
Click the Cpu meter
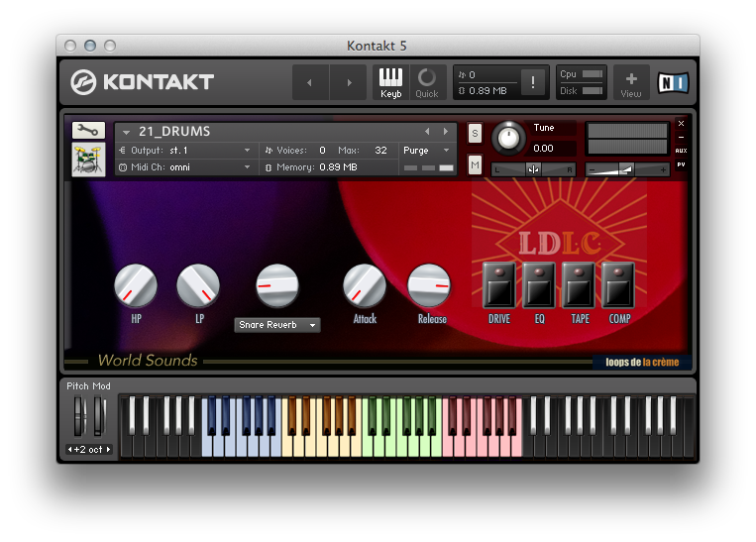[x=581, y=74]
